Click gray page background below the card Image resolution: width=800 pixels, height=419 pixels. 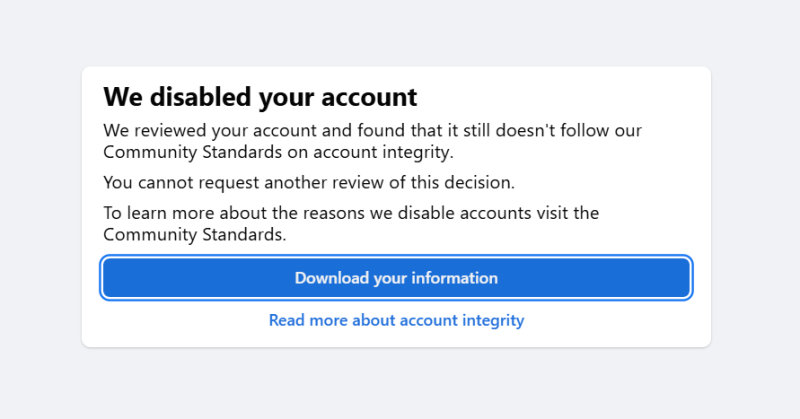tap(396, 385)
